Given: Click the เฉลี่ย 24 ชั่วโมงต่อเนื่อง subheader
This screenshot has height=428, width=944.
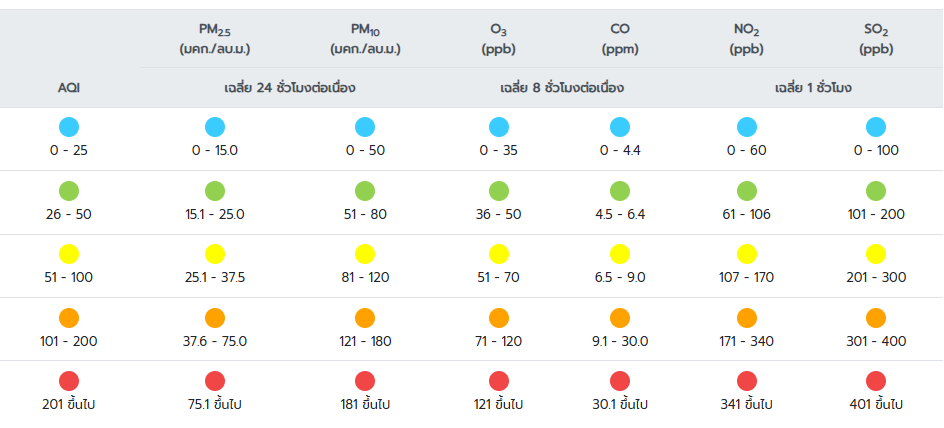Looking at the screenshot, I should 290,88.
